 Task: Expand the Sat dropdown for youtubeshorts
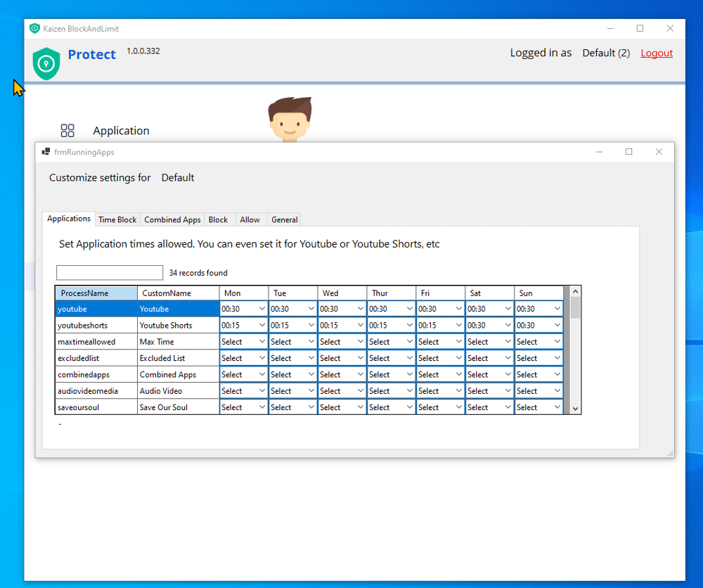508,326
